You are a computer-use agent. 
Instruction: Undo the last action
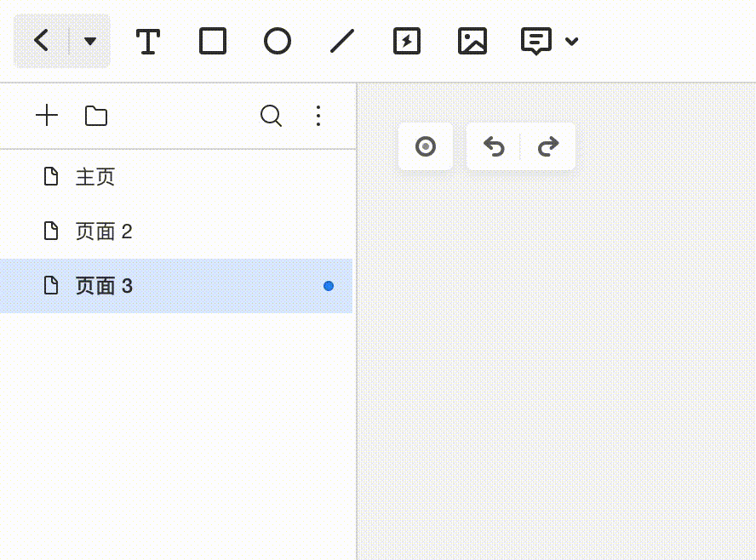(494, 146)
